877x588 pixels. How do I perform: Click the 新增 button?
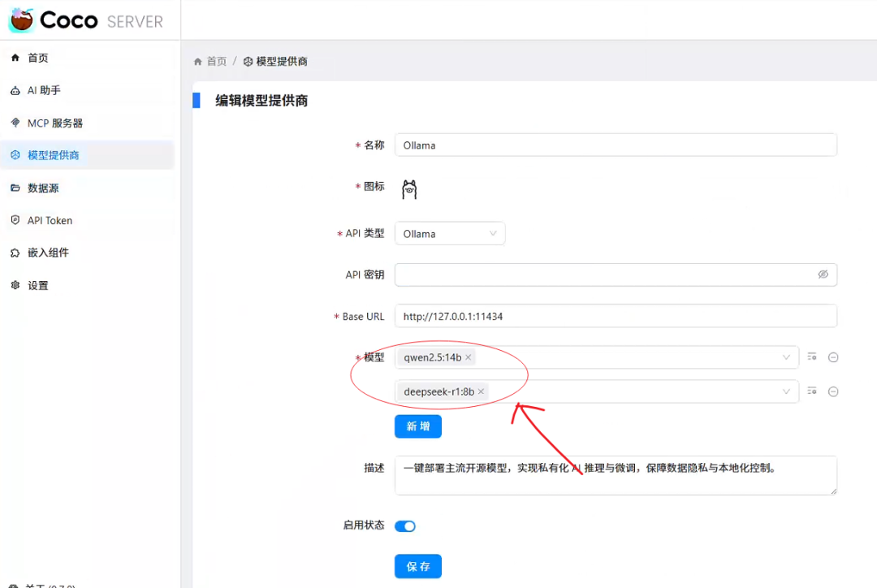(x=418, y=426)
